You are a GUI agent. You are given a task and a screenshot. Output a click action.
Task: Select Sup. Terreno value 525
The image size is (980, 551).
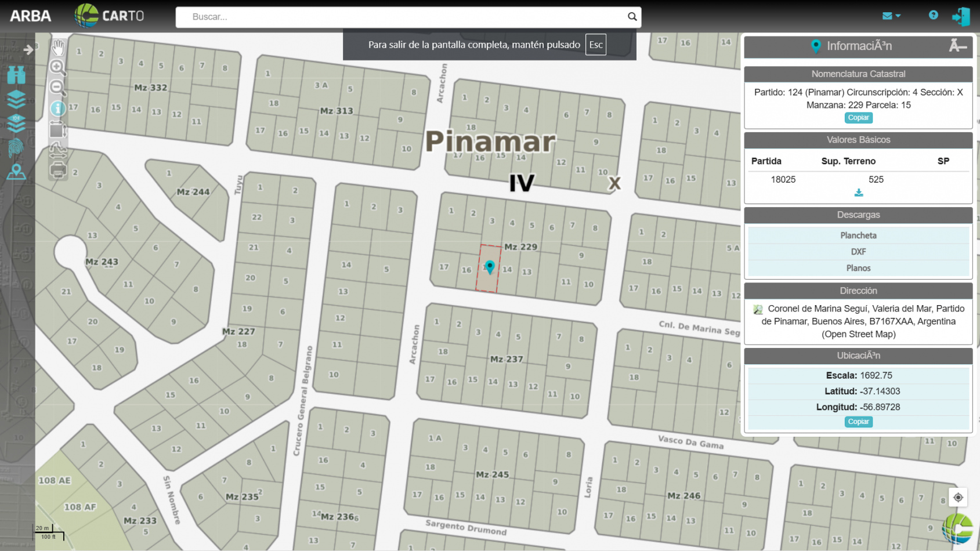[876, 180]
